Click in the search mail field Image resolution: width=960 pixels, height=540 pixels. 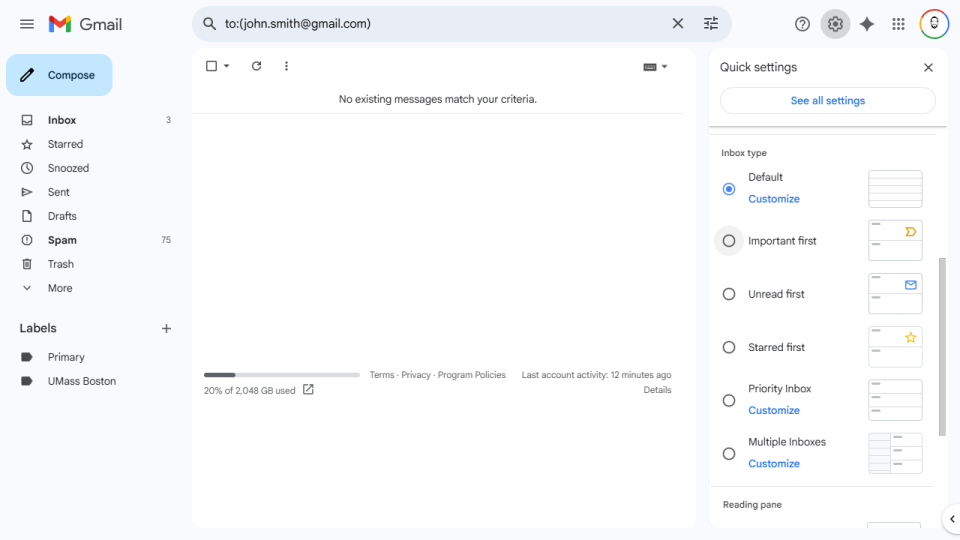coord(440,24)
